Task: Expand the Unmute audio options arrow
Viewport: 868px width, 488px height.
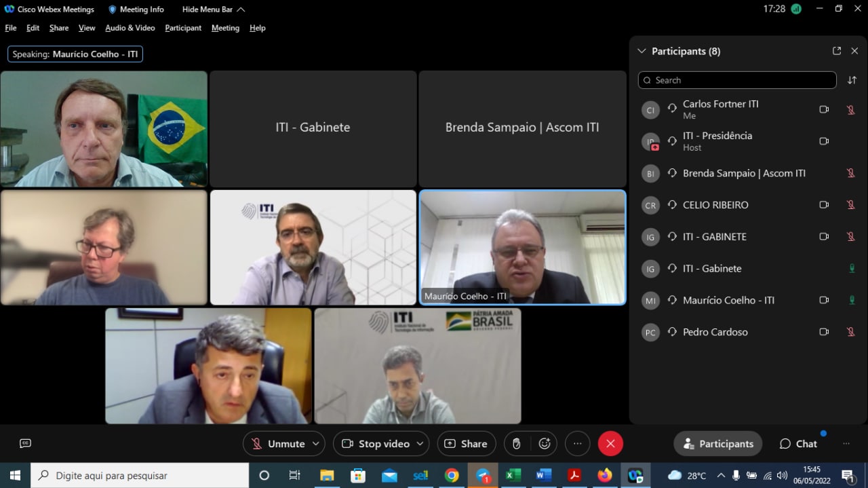Action: click(x=315, y=444)
